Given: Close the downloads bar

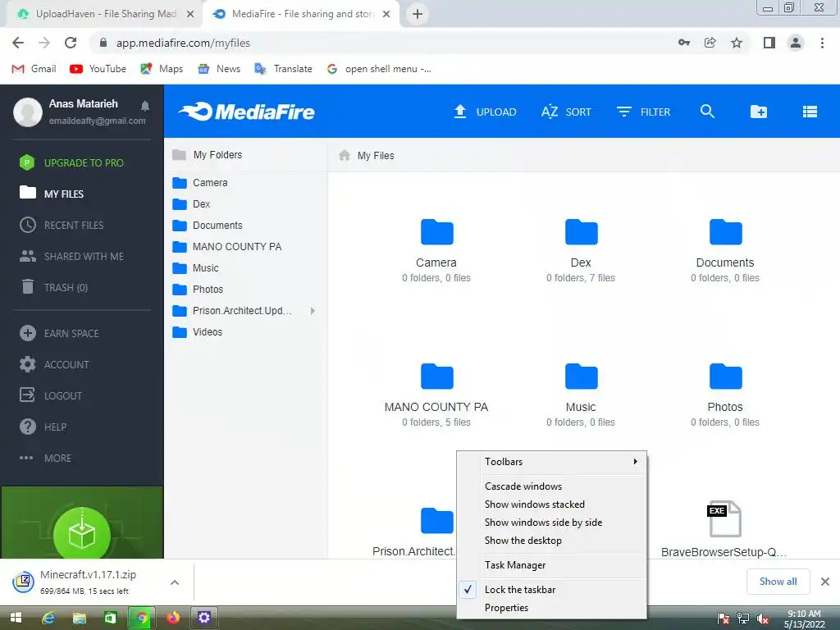Looking at the screenshot, I should point(825,582).
